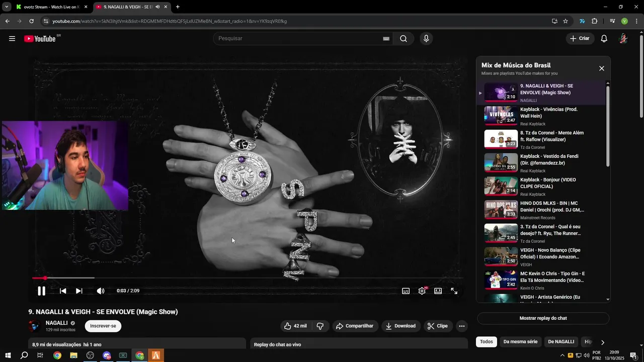Click the Clipe button
The width and height of the screenshot is (644, 362).
pos(438,326)
